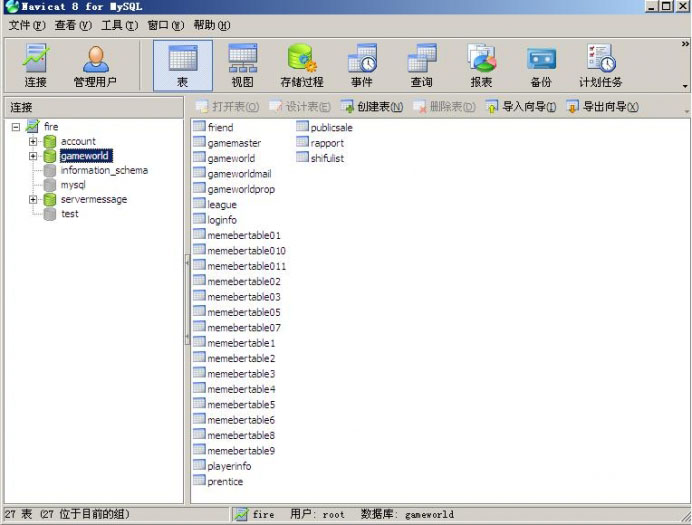Select the 视图 (Views) toolbar icon
The image size is (692, 525).
coord(242,66)
